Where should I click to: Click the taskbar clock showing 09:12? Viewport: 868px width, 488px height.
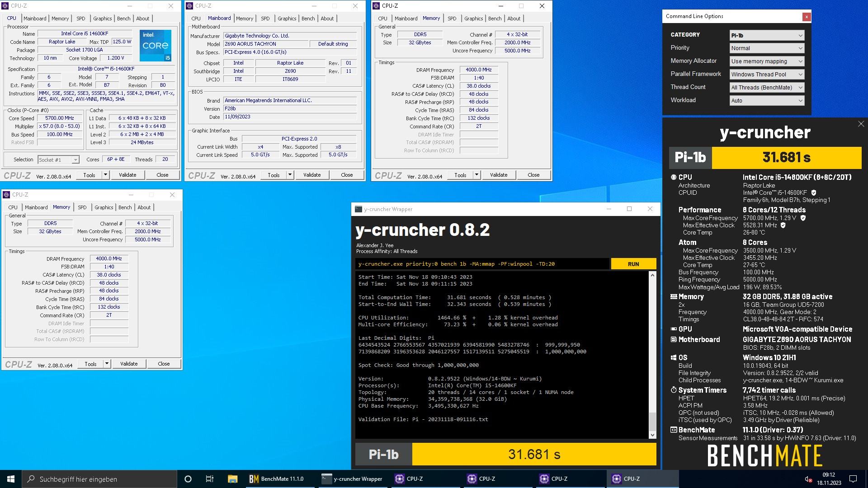click(829, 479)
